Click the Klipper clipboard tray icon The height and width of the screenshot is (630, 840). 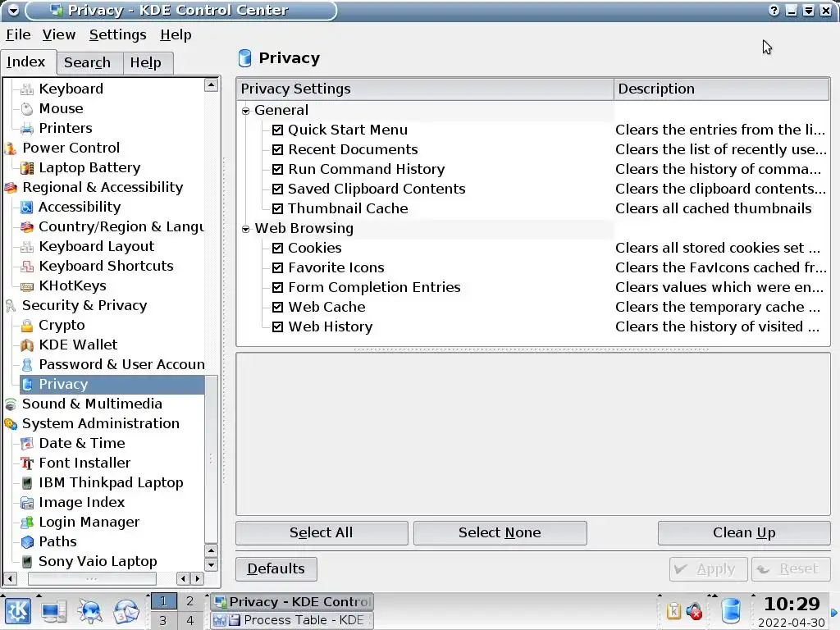point(673,610)
